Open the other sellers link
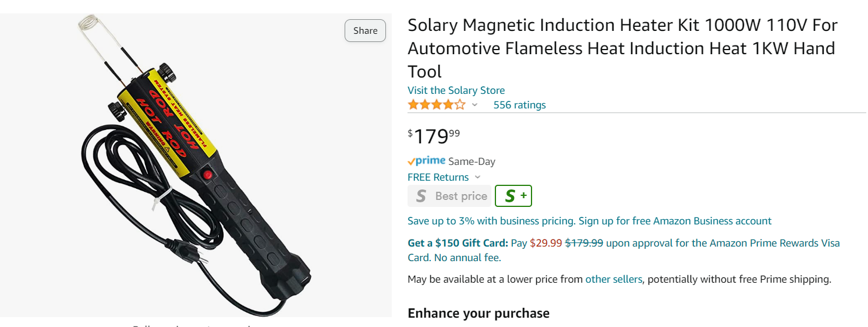This screenshot has width=868, height=327. pos(614,279)
